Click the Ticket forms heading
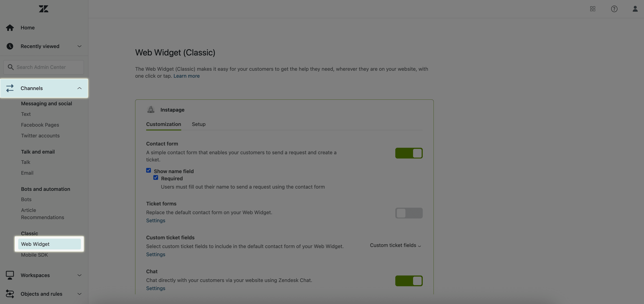 tap(161, 203)
